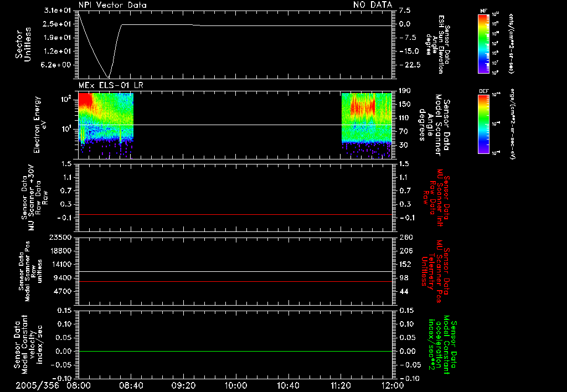Click the "14100" scanner position tick value
Viewport: 567px width, 392px height.
tap(60, 264)
